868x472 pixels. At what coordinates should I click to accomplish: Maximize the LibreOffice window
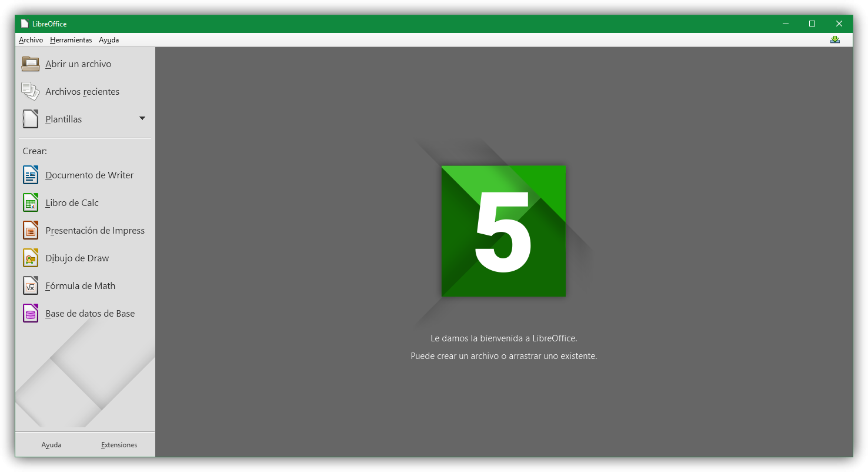(812, 24)
